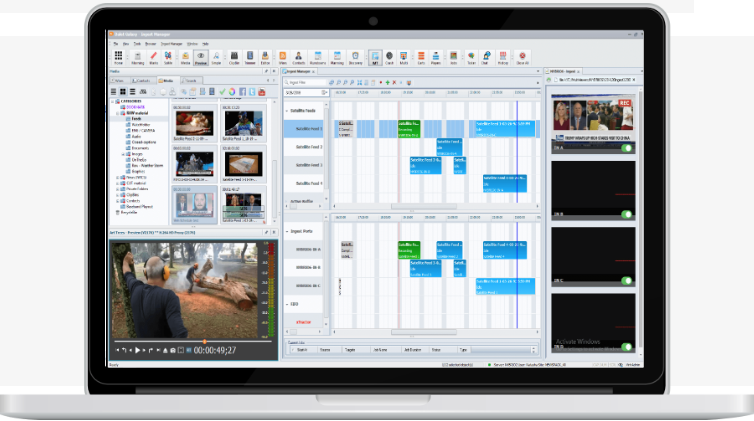Screen dimensions: 754x421
Task: Open the Media toolbar icon
Action: pyautogui.click(x=185, y=57)
